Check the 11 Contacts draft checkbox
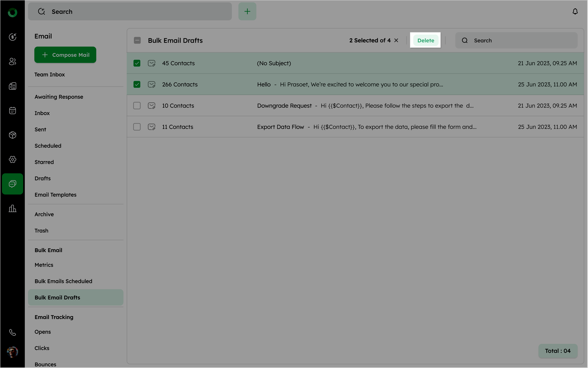Screen dimensions: 588x368 137,127
